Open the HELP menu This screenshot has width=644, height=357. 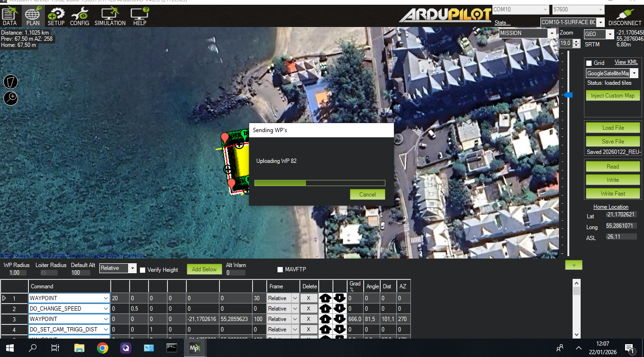139,16
